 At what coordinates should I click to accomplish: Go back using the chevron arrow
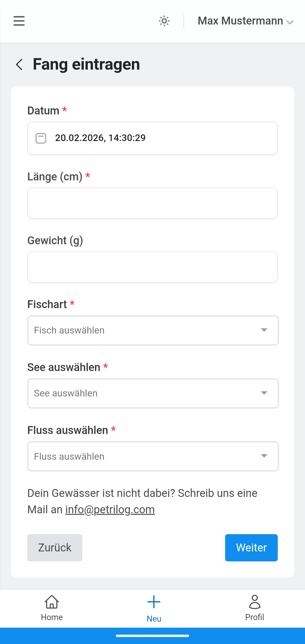(x=19, y=64)
